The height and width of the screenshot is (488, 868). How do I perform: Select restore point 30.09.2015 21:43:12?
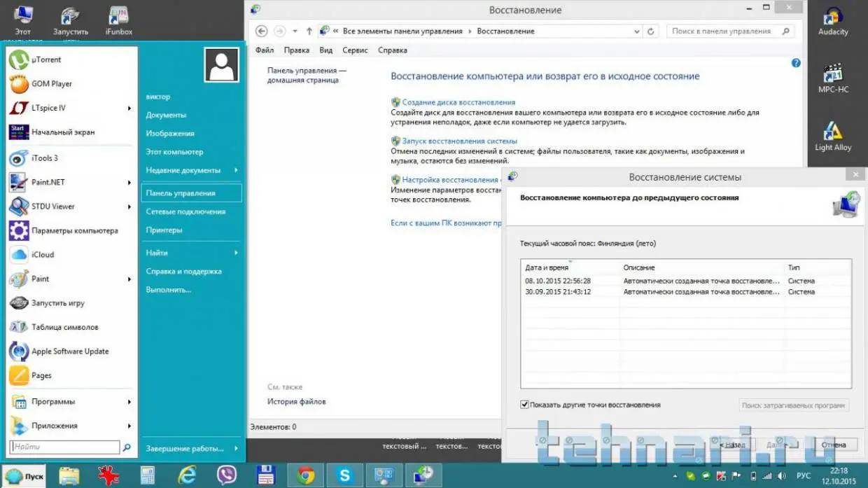686,291
